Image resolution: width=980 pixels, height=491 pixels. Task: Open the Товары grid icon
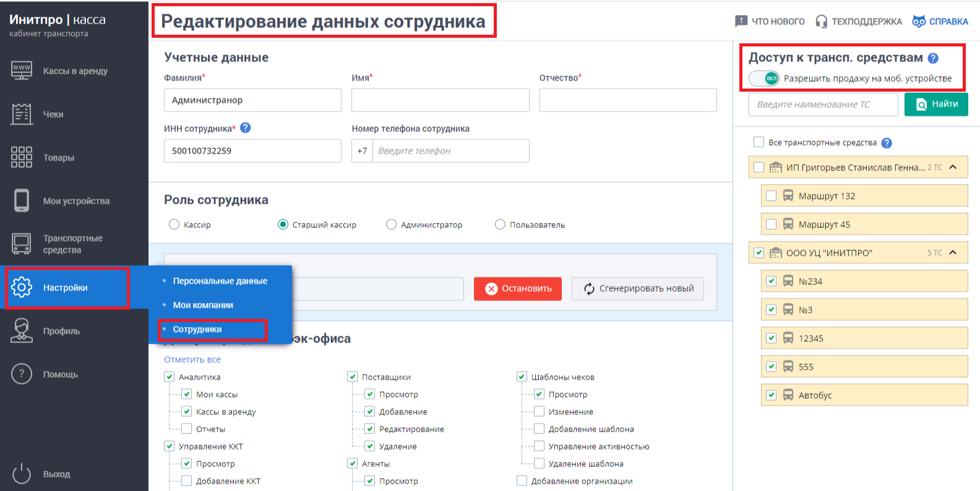tap(22, 157)
